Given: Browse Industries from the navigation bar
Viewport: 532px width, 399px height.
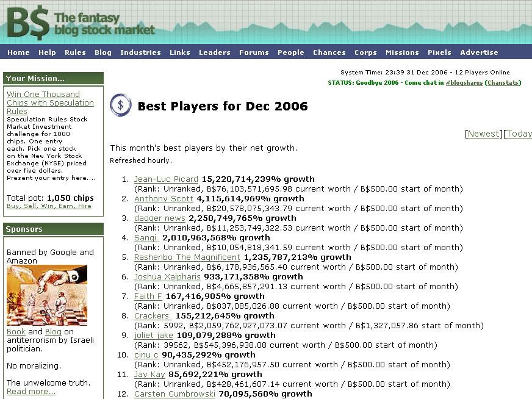Looking at the screenshot, I should pyautogui.click(x=140, y=52).
